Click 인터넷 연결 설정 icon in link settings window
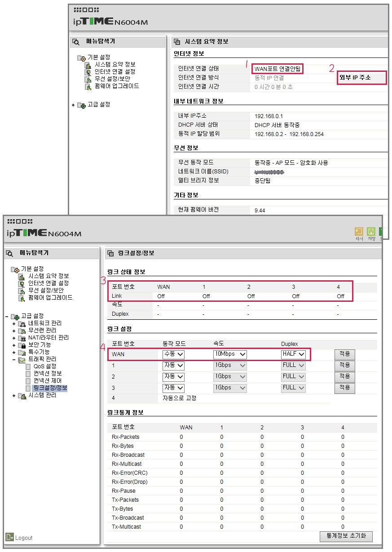Screen dimensions: 392x552 click(x=22, y=283)
